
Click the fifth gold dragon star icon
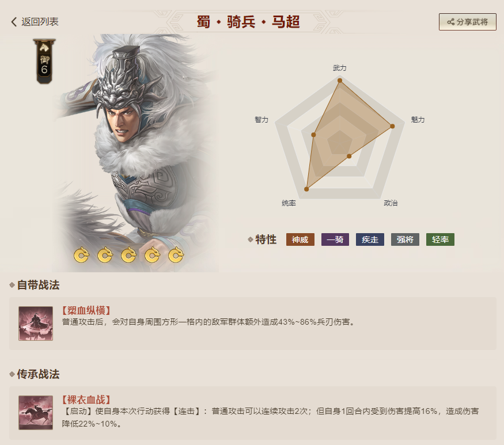[x=176, y=255]
